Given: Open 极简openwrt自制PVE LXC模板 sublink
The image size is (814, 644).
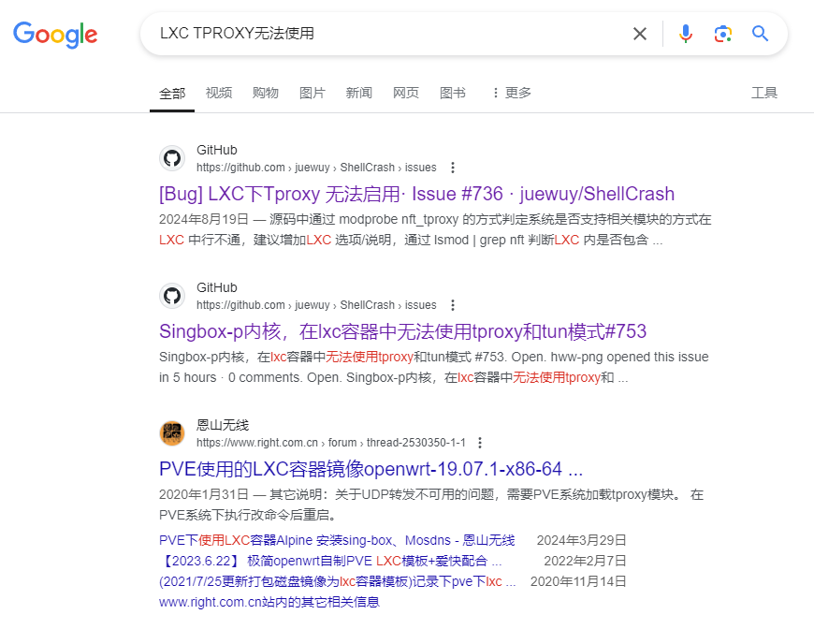Looking at the screenshot, I should pyautogui.click(x=330, y=561).
